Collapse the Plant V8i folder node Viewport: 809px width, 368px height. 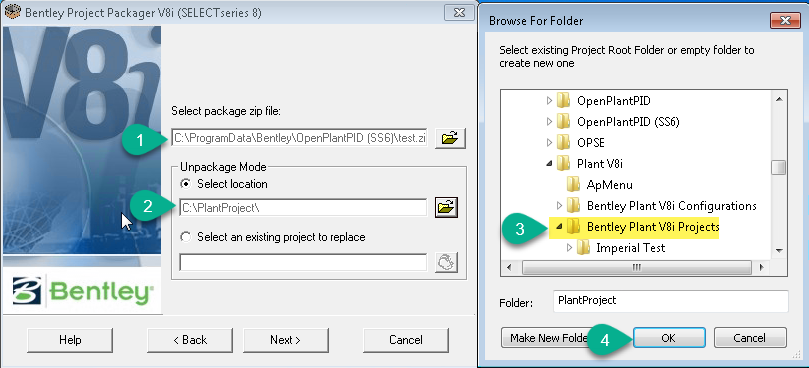click(x=549, y=164)
